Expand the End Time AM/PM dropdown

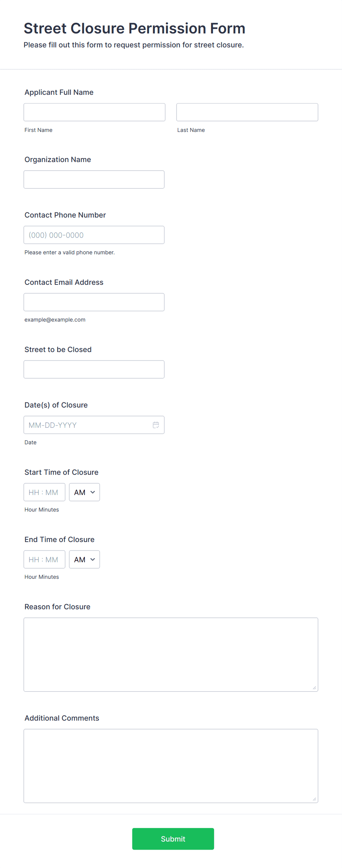[85, 559]
